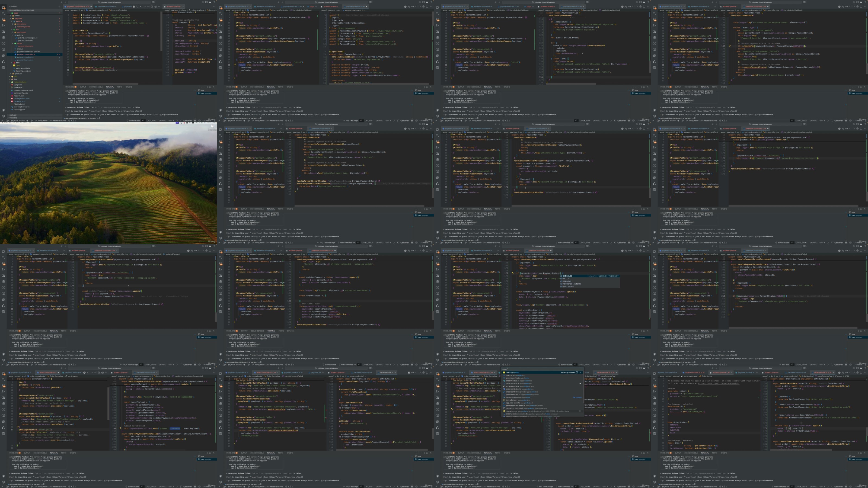Image resolution: width=868 pixels, height=488 pixels.
Task: Open docker-compose.yaml in the Explorer tree
Action: tap(23, 90)
